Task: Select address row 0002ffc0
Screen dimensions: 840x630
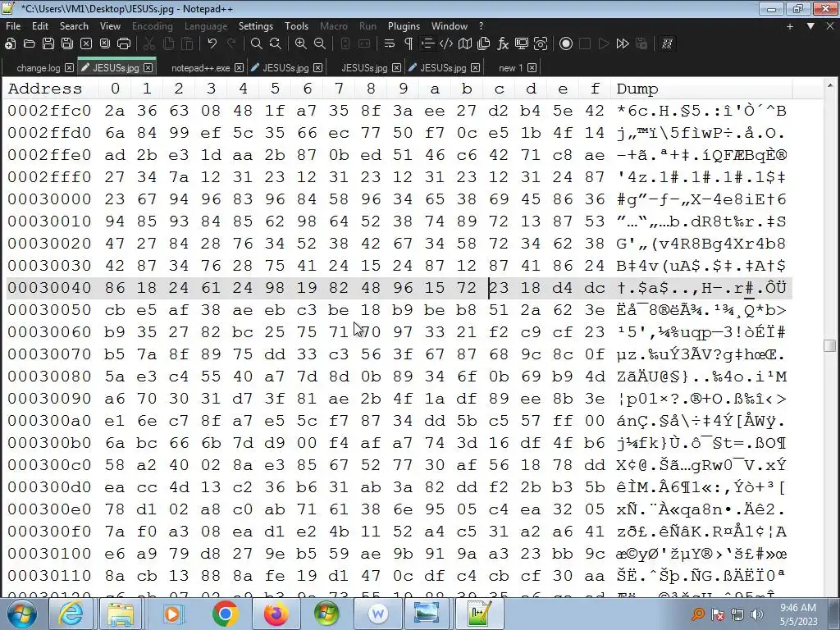Action: (x=49, y=111)
